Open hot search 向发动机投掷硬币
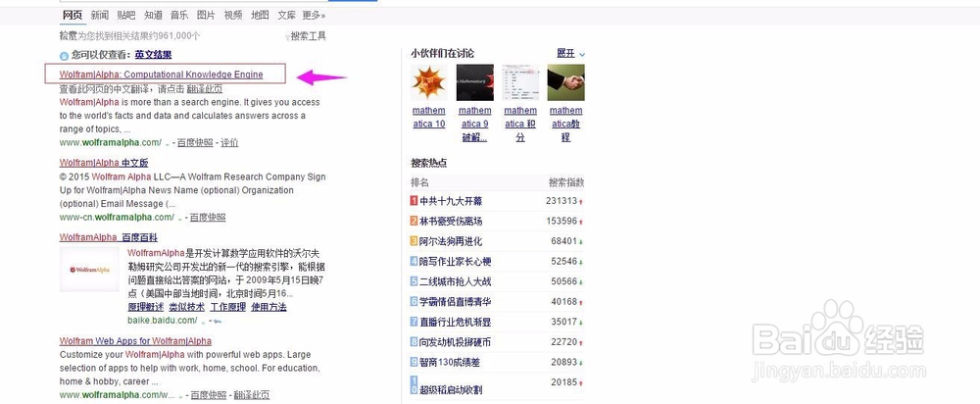This screenshot has height=404, width=980. [456, 342]
